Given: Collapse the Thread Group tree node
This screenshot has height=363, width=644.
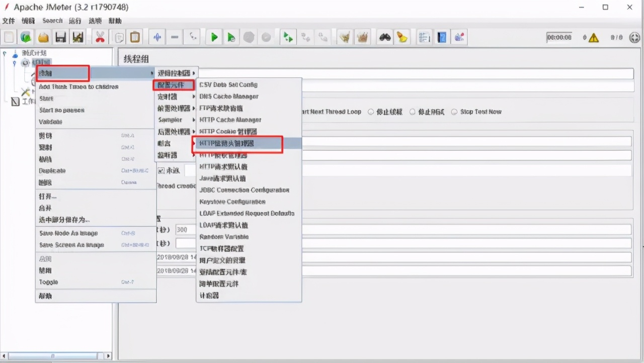Looking at the screenshot, I should [15, 63].
